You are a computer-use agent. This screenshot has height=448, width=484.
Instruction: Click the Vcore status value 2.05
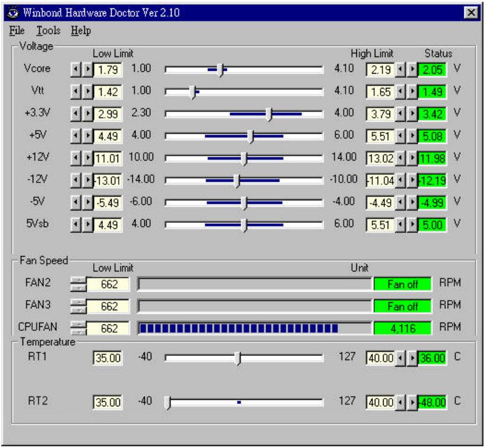432,70
